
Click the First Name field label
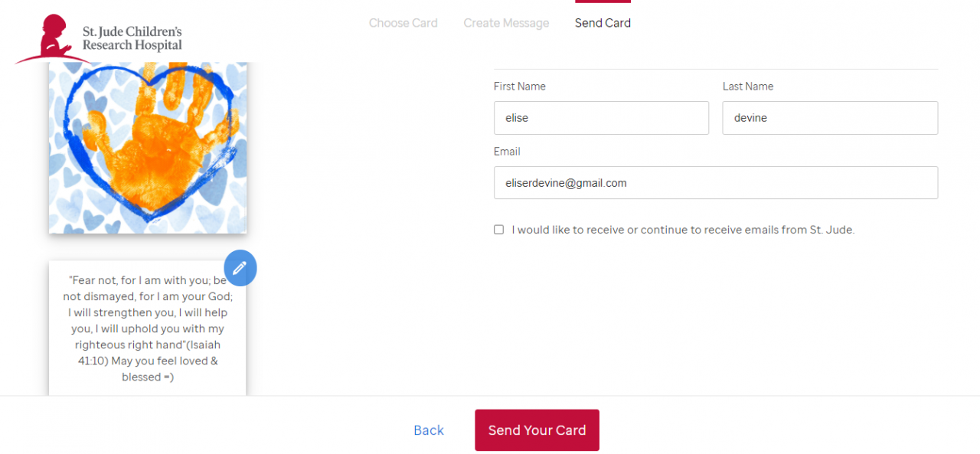519,87
